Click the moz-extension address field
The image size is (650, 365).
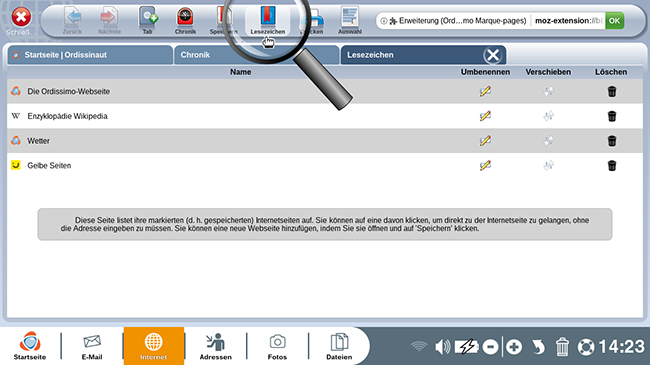(567, 20)
